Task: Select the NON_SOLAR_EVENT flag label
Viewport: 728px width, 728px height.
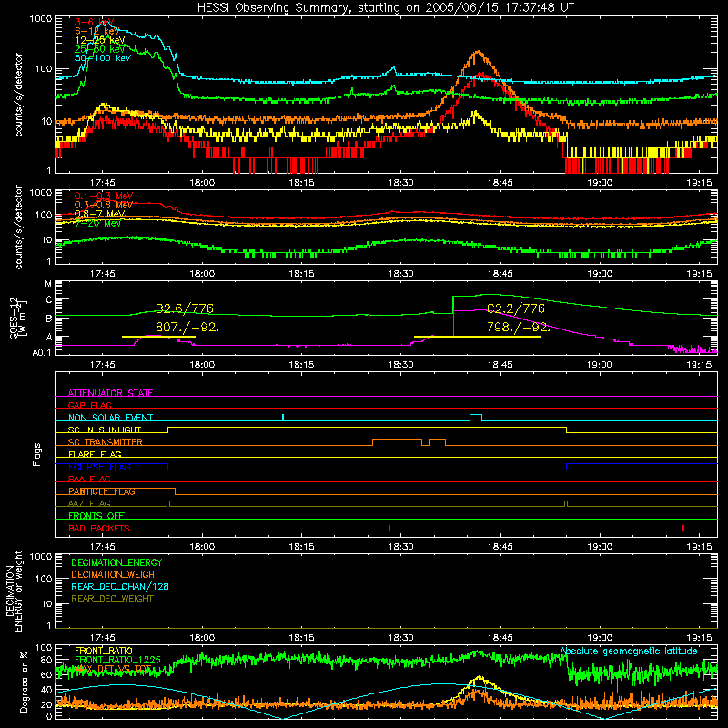Action: click(110, 418)
